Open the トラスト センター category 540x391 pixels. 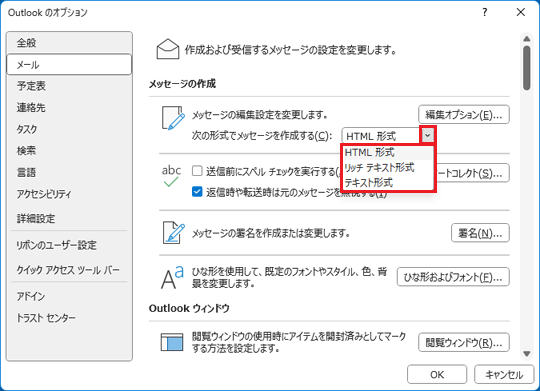pos(69,318)
